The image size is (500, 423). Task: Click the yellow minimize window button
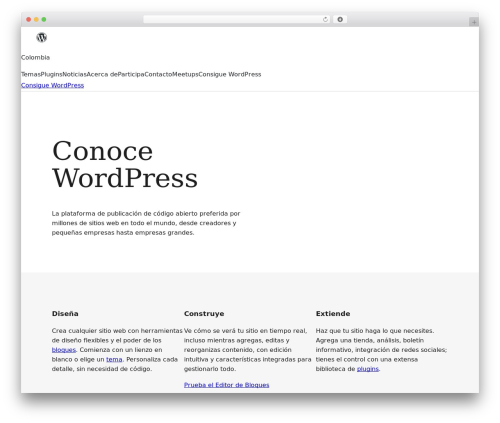pyautogui.click(x=36, y=20)
